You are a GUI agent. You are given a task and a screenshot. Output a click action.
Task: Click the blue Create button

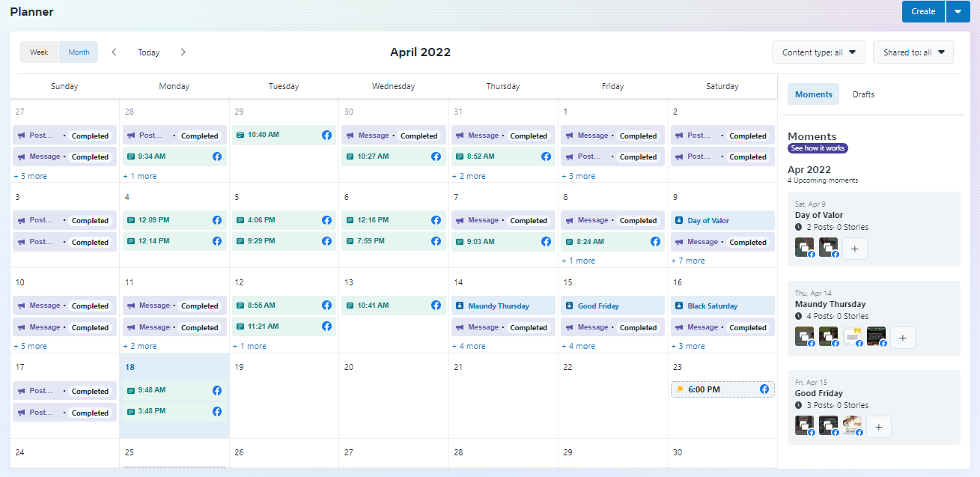point(923,11)
